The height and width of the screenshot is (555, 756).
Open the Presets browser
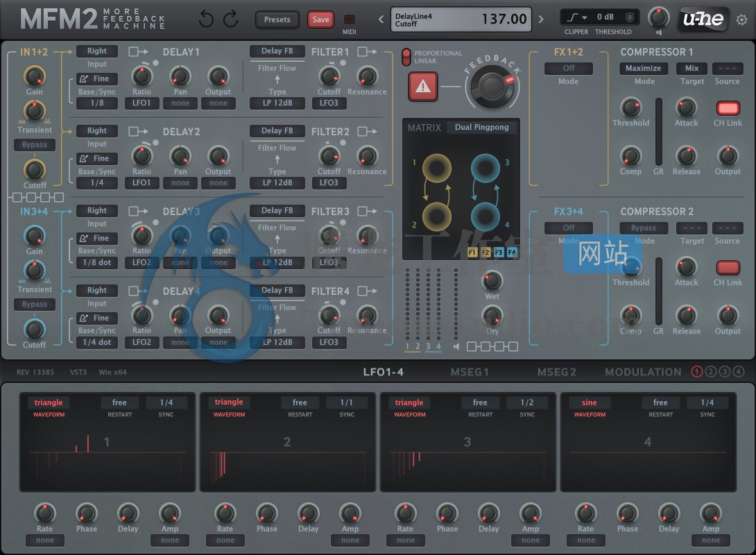coord(277,19)
